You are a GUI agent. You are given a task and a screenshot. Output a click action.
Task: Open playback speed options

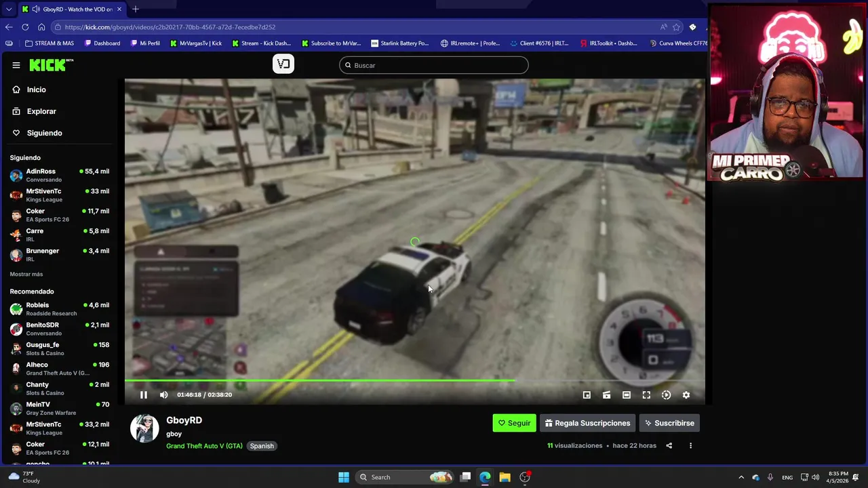coord(666,395)
